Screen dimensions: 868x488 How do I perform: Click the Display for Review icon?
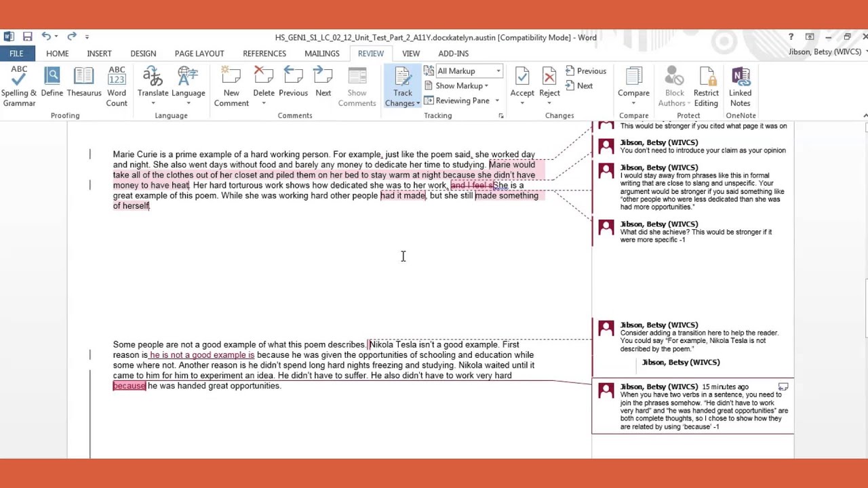pos(429,71)
